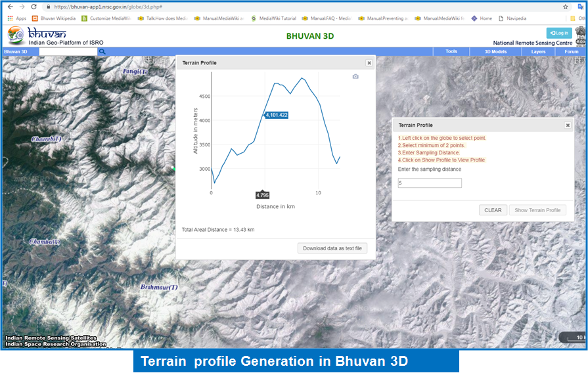Click the browser back arrow

click(10, 7)
